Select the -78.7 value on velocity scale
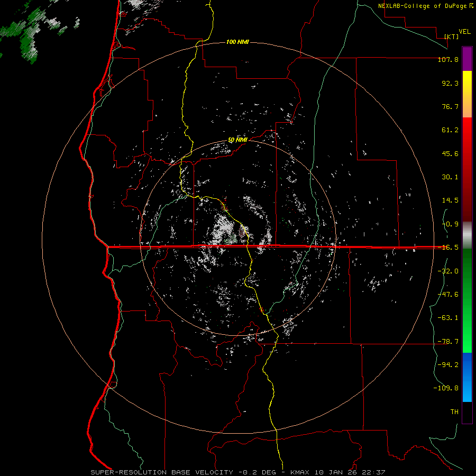476x476 pixels. coord(448,342)
